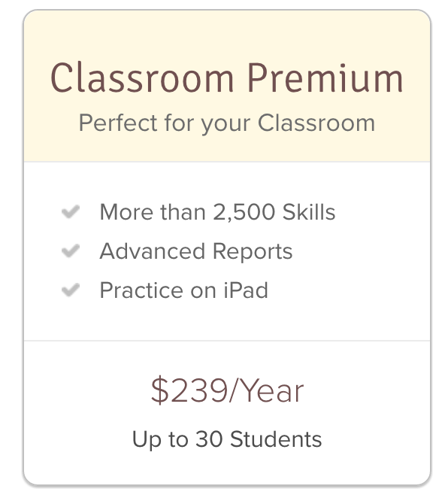The height and width of the screenshot is (504, 448).
Task: Click the word Reports in feature list
Action: pyautogui.click(x=253, y=252)
